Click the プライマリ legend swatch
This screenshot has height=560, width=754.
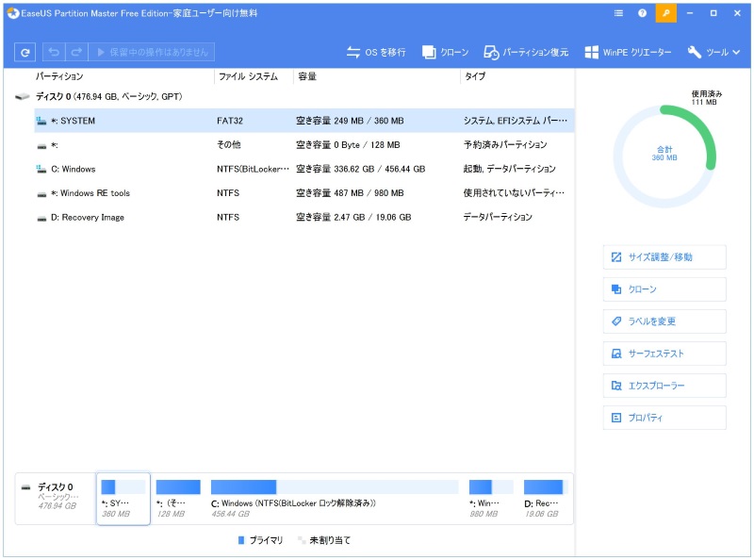241,541
